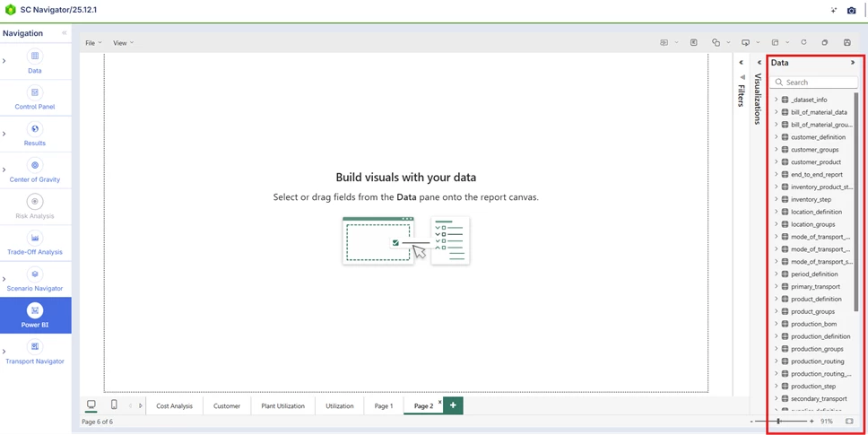Expand the Results submenu chevron
Screen dimensions: 868x435
[x=4, y=134]
